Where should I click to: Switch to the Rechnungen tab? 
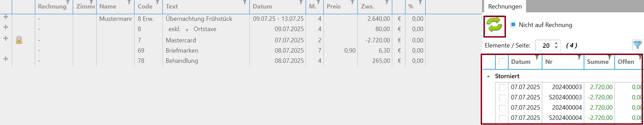(505, 6)
